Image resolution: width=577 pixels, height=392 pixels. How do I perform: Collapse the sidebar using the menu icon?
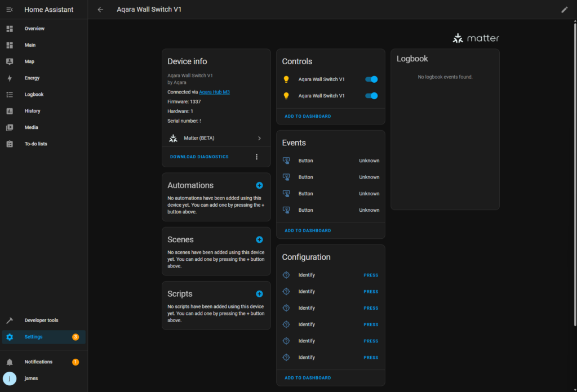tap(10, 10)
